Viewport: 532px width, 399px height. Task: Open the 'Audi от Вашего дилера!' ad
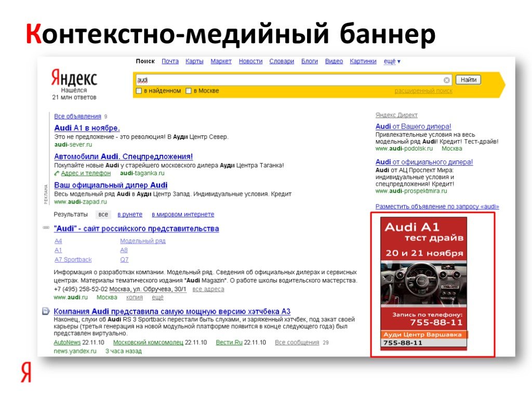click(413, 127)
